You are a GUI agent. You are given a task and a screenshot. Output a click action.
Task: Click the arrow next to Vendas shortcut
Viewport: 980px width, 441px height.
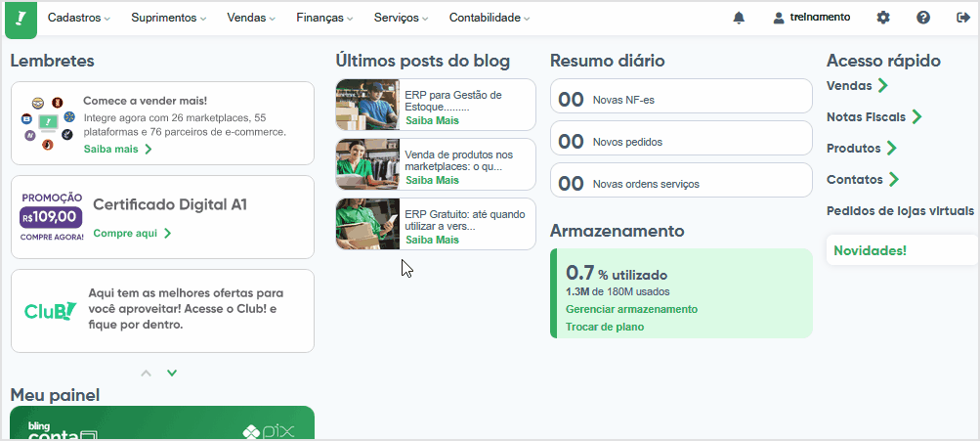(x=883, y=85)
